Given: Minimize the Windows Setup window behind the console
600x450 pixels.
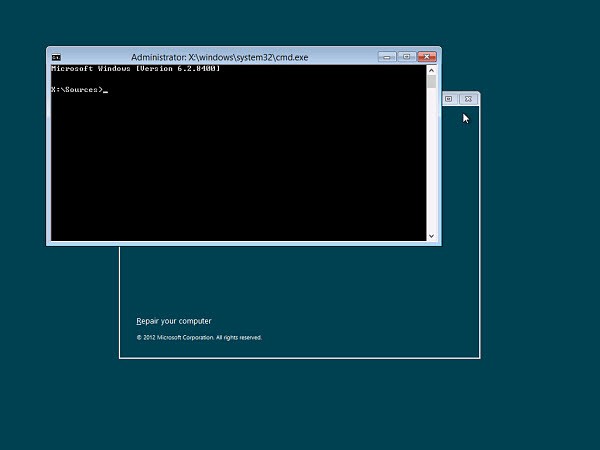Looking at the screenshot, I should 449,99.
